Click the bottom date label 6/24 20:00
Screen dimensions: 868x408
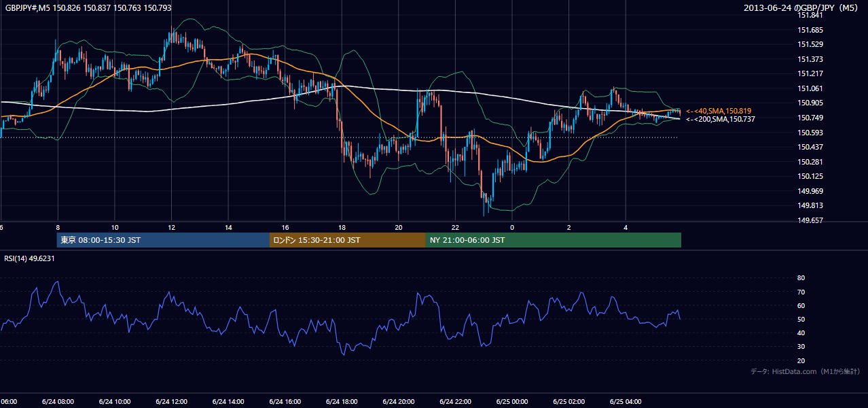tap(399, 401)
